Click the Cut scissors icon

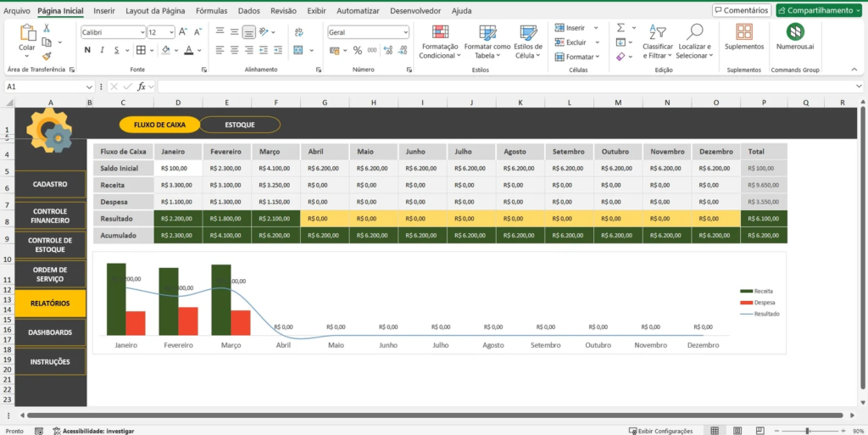47,28
